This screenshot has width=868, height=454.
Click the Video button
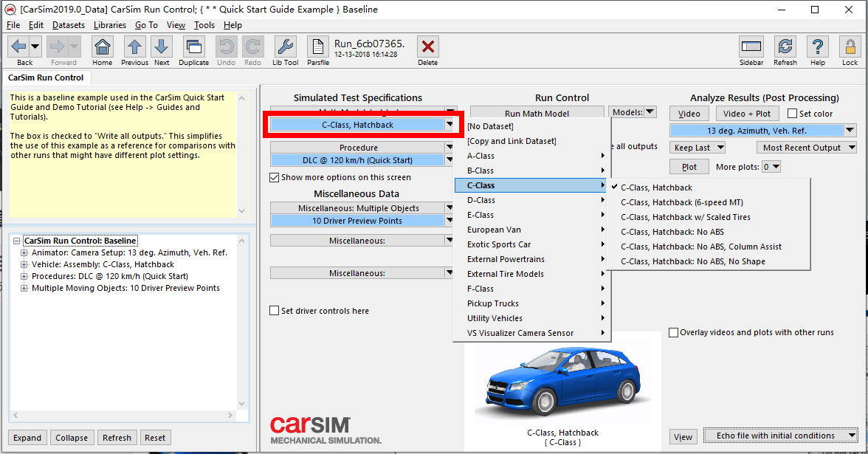click(x=689, y=114)
